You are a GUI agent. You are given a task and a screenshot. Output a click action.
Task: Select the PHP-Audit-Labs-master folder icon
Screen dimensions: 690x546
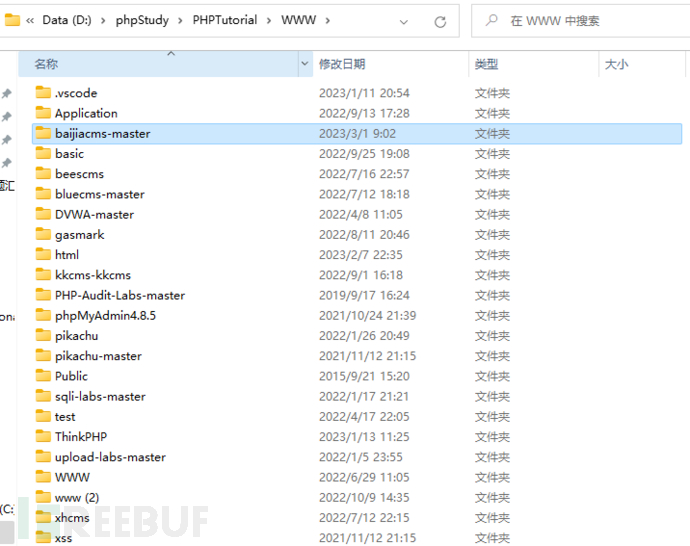pos(43,295)
